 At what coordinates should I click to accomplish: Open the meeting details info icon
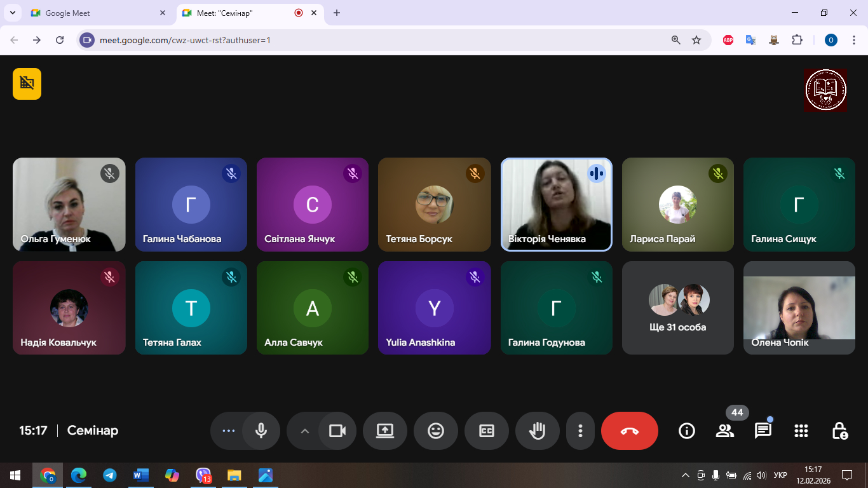click(686, 431)
